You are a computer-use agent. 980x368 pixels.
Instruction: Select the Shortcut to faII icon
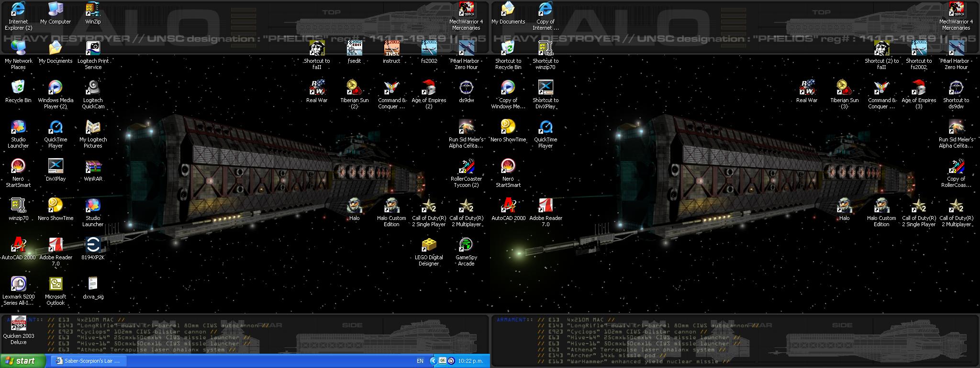317,55
